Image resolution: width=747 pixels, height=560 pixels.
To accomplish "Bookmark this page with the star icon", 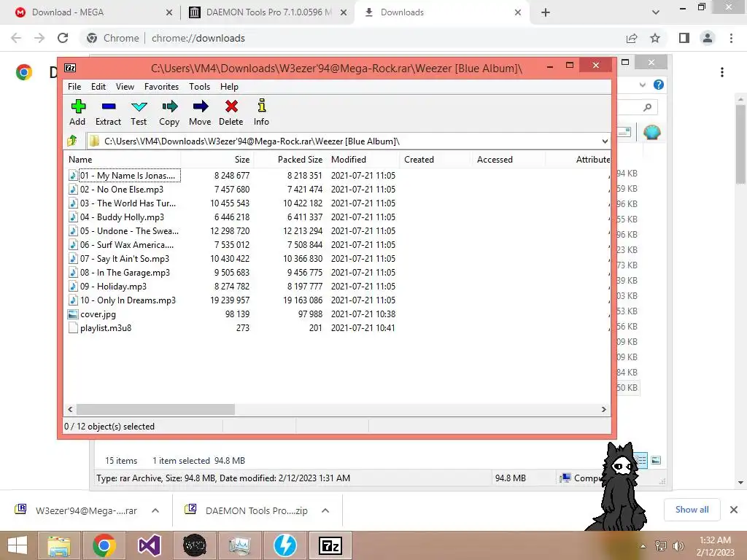I will pyautogui.click(x=655, y=38).
